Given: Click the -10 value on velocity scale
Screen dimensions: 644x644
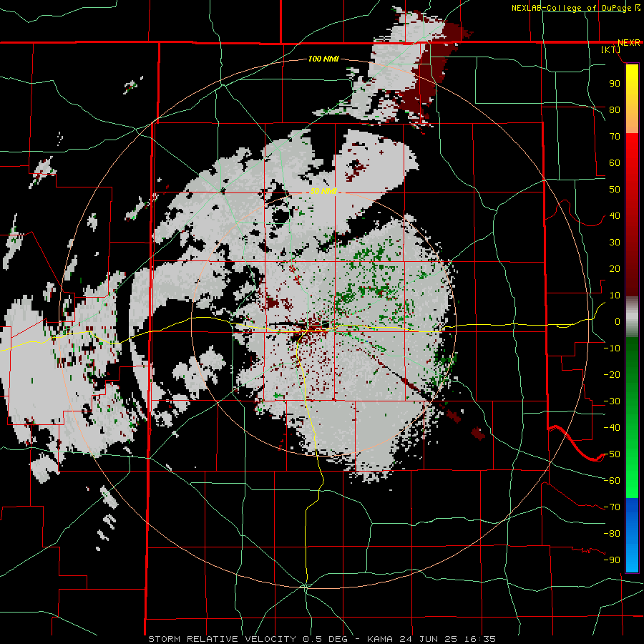Looking at the screenshot, I should click(612, 348).
